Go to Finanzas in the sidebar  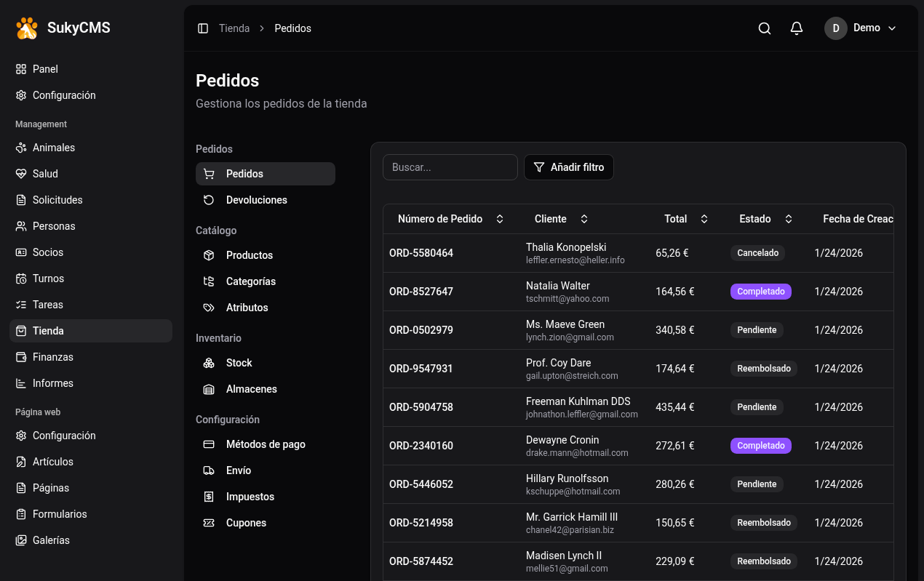click(53, 357)
